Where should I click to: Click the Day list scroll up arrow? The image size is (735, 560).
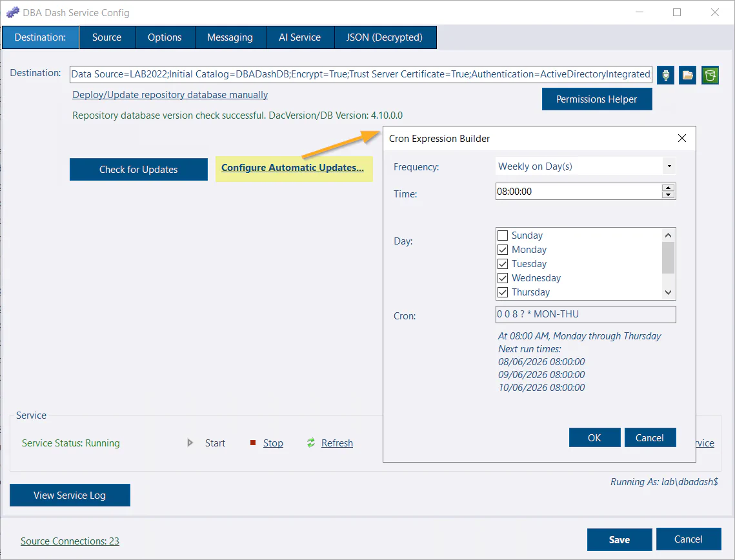tap(668, 235)
